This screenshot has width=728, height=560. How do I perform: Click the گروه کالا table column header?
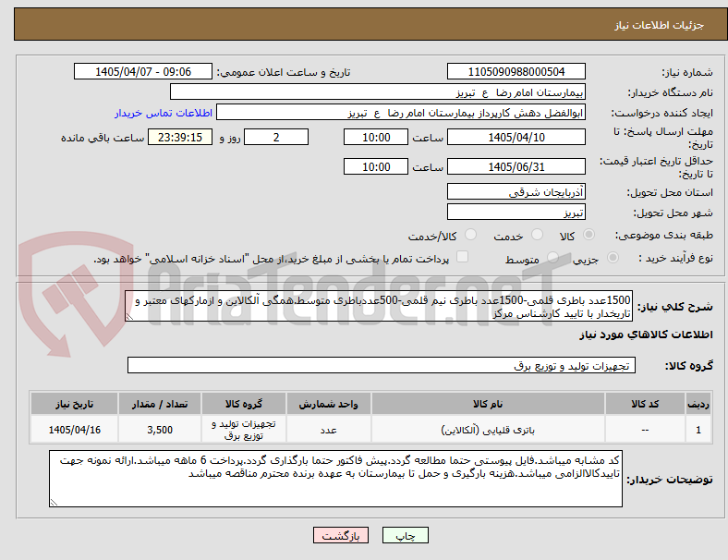(x=244, y=404)
